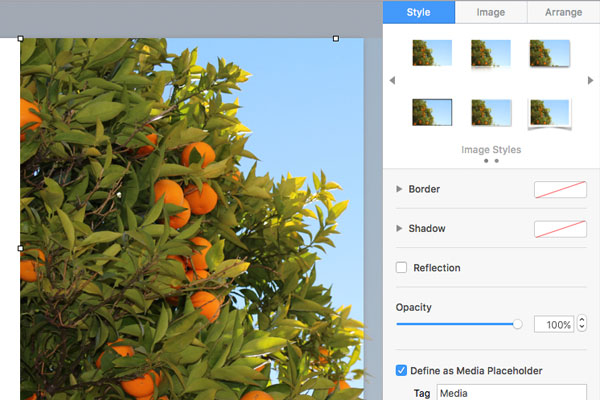This screenshot has height=400, width=600.
Task: Apply the plain image style thumbnail
Action: coord(432,53)
